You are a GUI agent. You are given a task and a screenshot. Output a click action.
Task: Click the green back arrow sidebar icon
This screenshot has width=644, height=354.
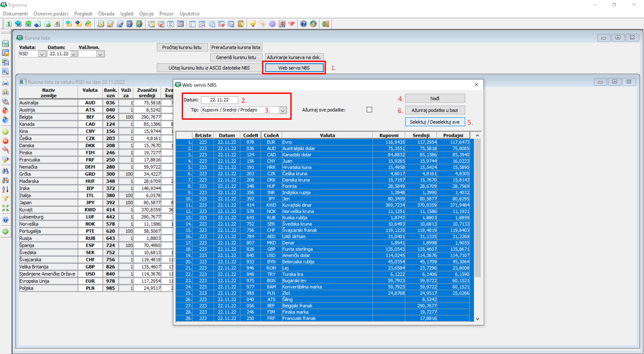[x=6, y=232]
